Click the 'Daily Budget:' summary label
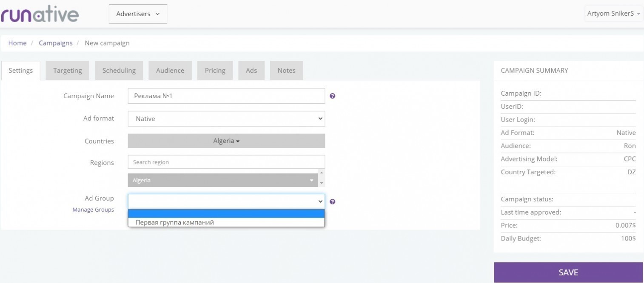The image size is (644, 283). (x=521, y=239)
